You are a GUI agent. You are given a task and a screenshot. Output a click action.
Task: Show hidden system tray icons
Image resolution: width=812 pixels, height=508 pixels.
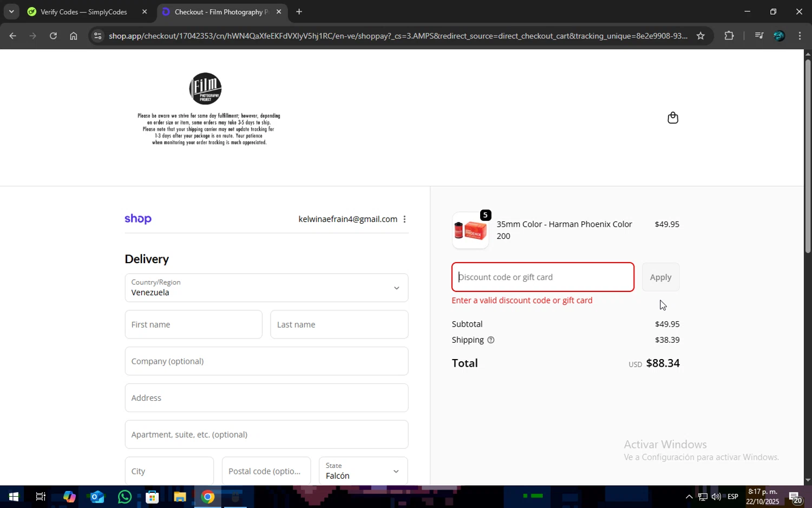pyautogui.click(x=689, y=497)
